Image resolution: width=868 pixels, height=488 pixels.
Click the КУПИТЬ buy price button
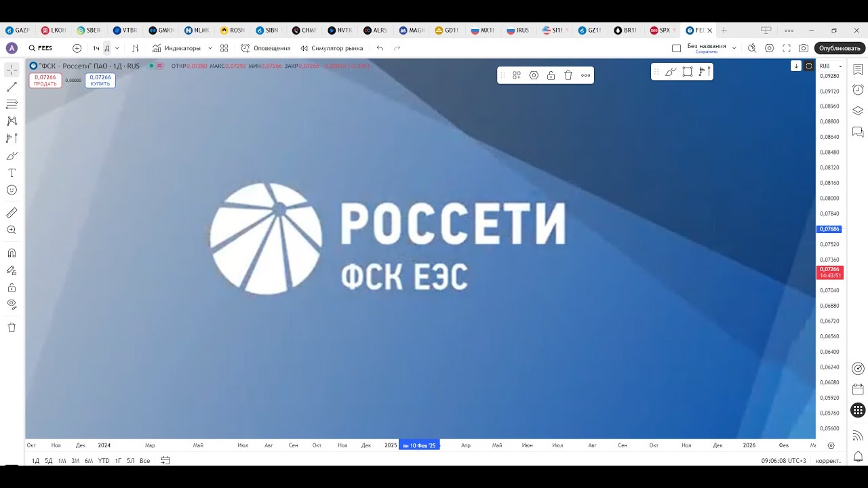click(100, 81)
